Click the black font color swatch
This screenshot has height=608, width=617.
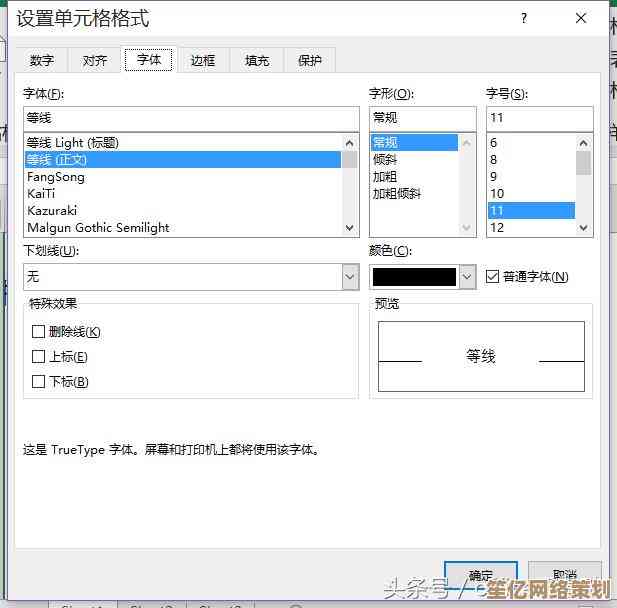click(414, 277)
